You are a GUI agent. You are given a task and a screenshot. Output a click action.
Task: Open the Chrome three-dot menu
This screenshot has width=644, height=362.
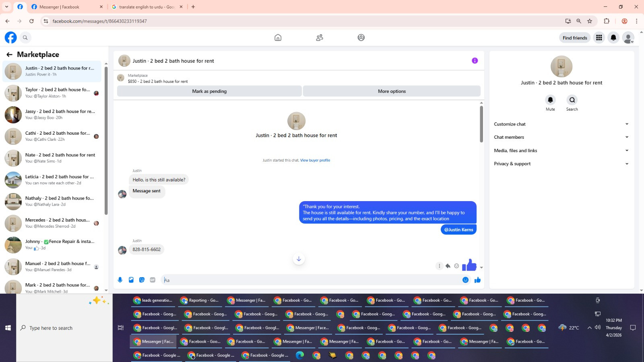pos(636,21)
